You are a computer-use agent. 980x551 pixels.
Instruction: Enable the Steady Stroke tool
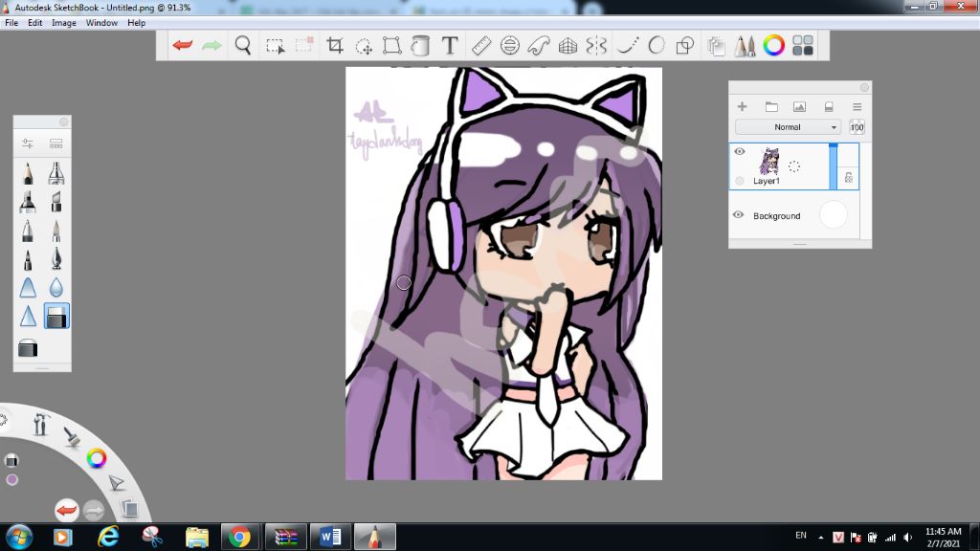(x=627, y=46)
